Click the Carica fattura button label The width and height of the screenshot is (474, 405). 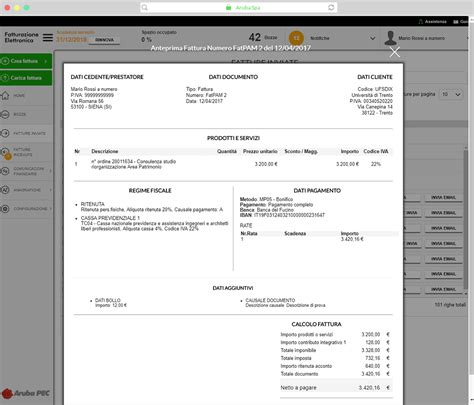click(x=26, y=78)
